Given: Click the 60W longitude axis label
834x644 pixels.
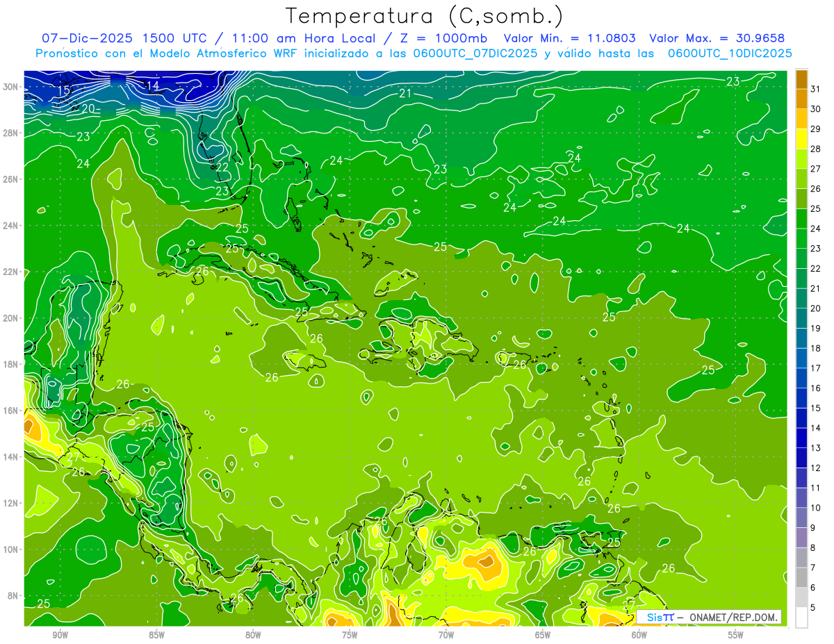Looking at the screenshot, I should [639, 635].
